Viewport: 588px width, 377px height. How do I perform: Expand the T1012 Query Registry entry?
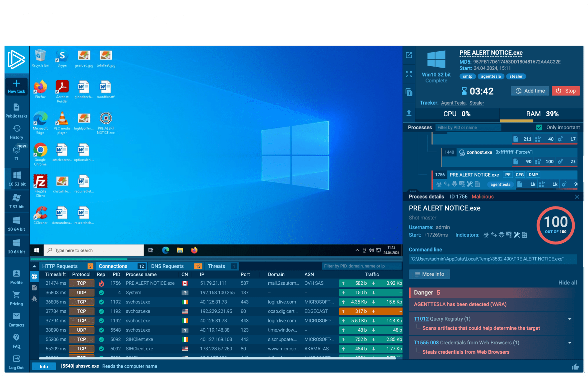(x=570, y=319)
